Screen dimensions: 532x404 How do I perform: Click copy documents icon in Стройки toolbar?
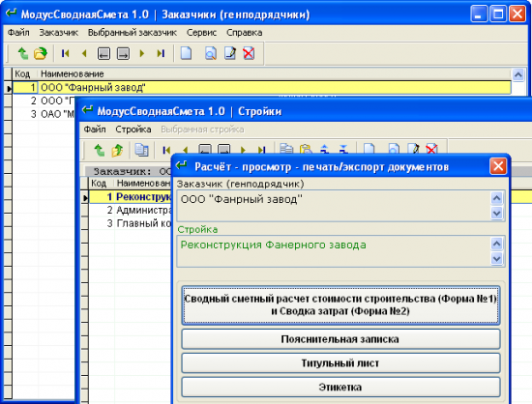coord(141,150)
